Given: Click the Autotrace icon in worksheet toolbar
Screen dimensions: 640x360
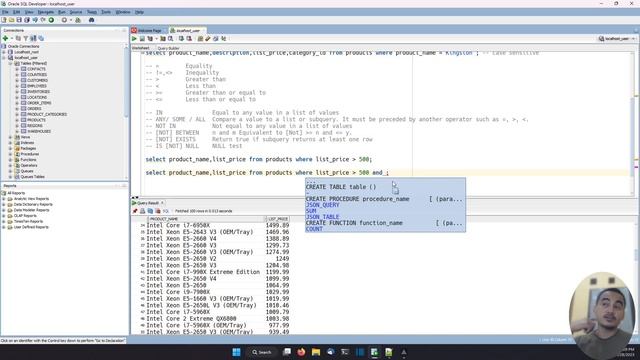Looking at the screenshot, I should (163, 38).
